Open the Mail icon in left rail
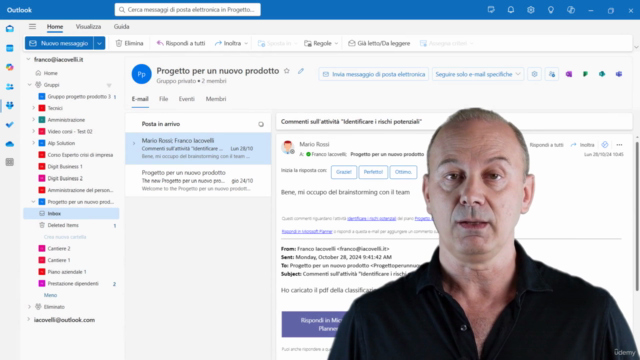This screenshot has height=360, width=640. (x=10, y=29)
